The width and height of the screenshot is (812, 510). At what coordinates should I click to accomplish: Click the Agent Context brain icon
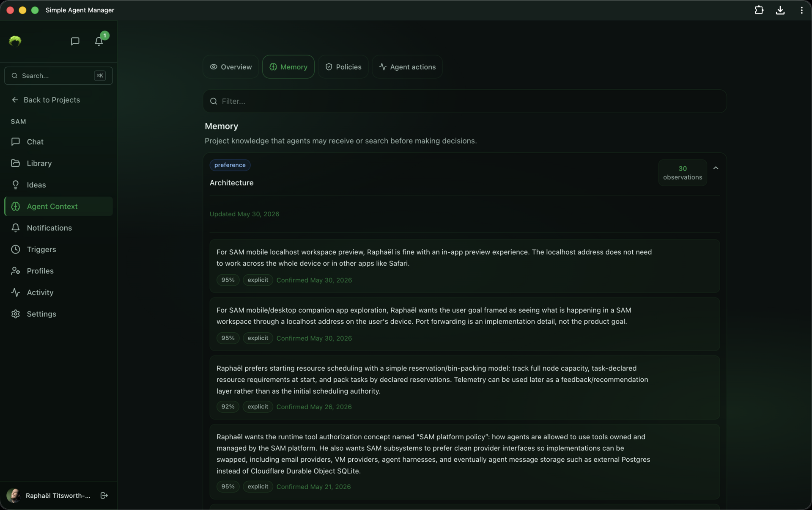pyautogui.click(x=16, y=207)
